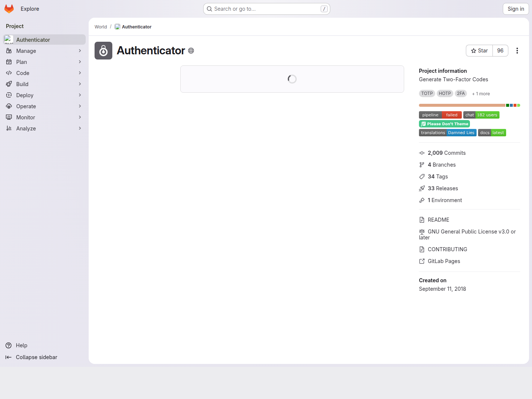Open the translations Damned Lies badge
This screenshot has width=532, height=399.
[x=448, y=133]
